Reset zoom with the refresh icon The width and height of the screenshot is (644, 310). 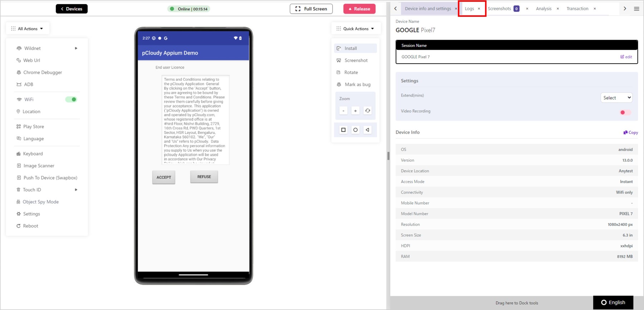[x=367, y=110]
